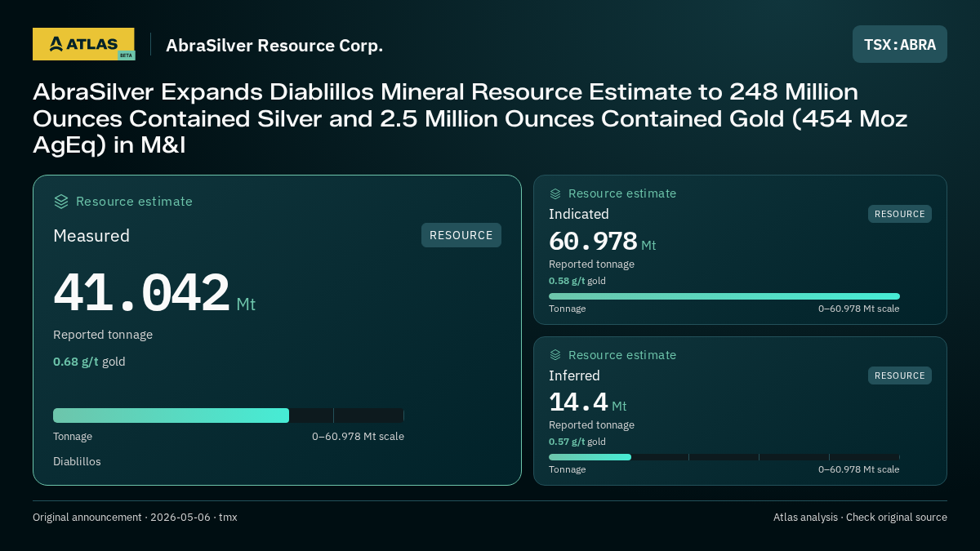Click the Diablillos project name
The width and height of the screenshot is (980, 551).
click(x=77, y=461)
